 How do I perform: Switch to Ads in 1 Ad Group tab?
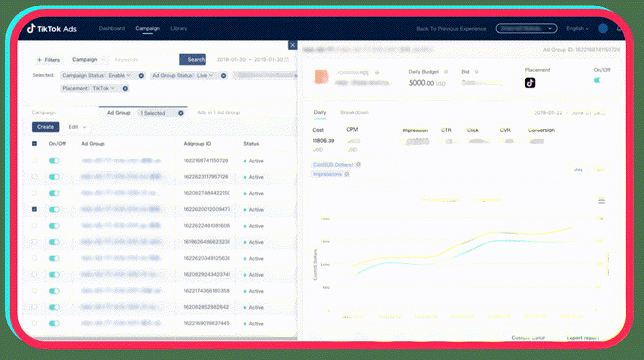(218, 113)
